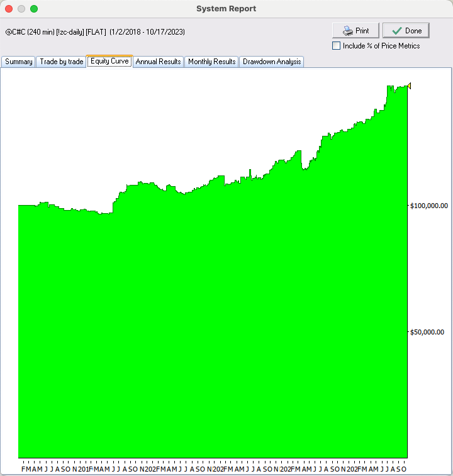Click the @C#C (240 min) report header text
Screen dimensions: 453x476
click(x=95, y=32)
